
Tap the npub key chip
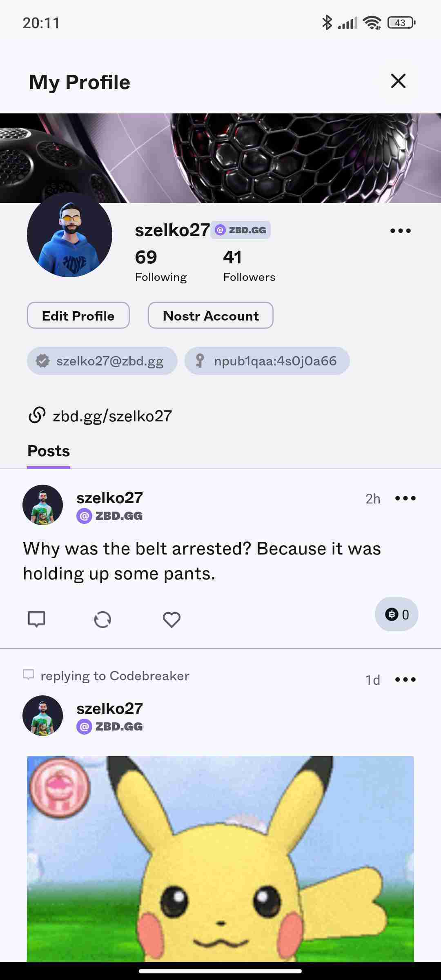coord(267,361)
